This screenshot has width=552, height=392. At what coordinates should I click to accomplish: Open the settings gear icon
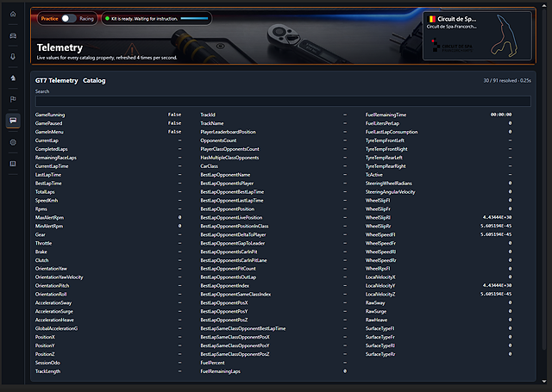pos(13,142)
